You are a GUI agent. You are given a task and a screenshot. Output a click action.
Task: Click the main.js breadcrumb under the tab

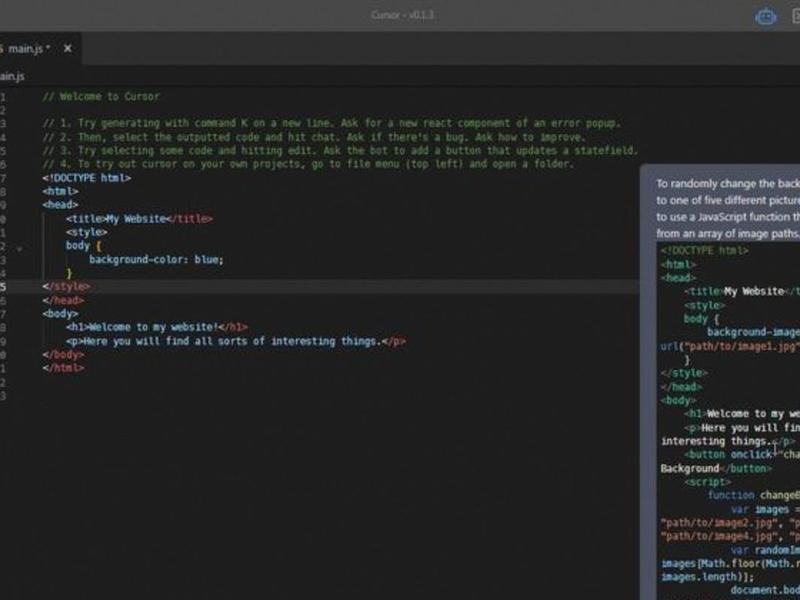(x=11, y=77)
